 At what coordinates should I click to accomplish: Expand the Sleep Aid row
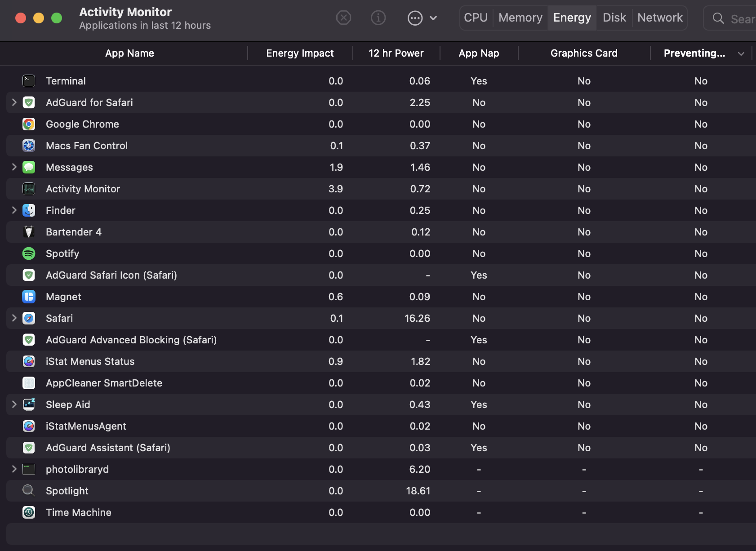point(14,404)
